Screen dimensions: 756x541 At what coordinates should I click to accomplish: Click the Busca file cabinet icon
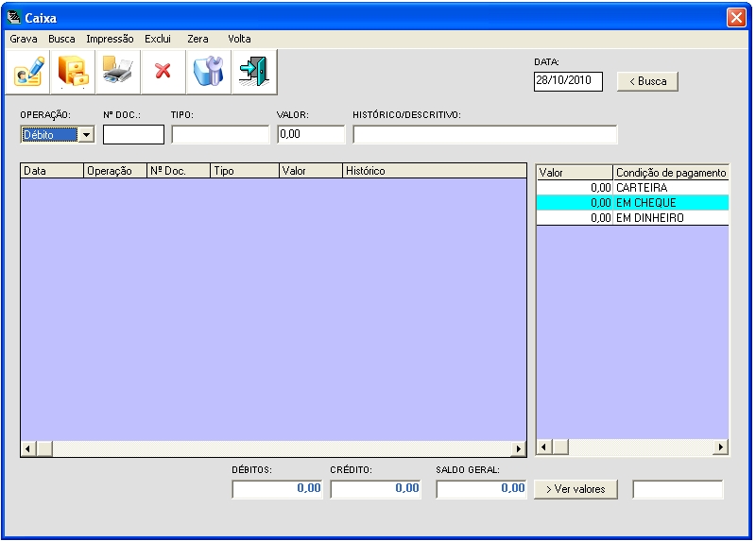coord(73,72)
